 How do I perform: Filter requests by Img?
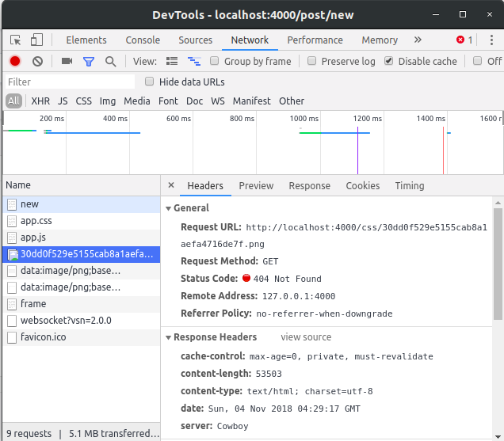click(x=107, y=101)
